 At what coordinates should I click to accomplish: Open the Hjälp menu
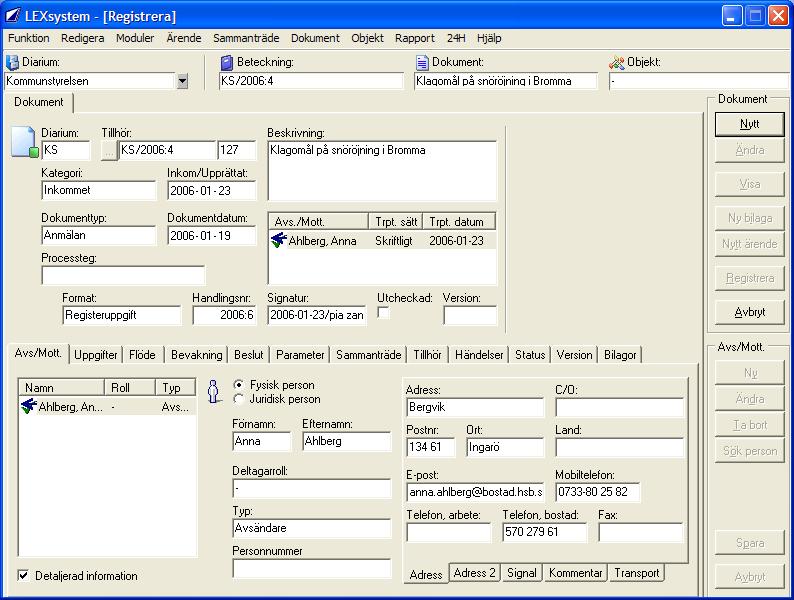pos(489,38)
